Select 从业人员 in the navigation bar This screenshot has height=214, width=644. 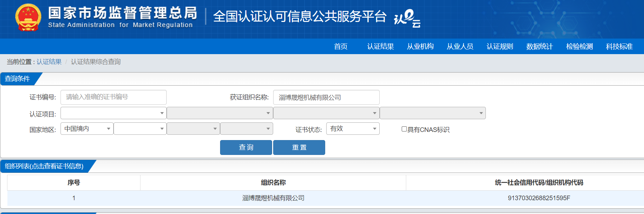coord(460,46)
